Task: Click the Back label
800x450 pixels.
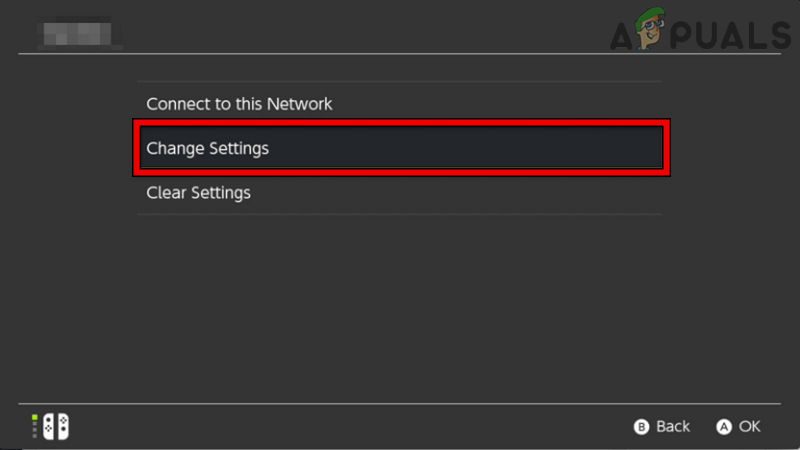Action: coord(673,427)
